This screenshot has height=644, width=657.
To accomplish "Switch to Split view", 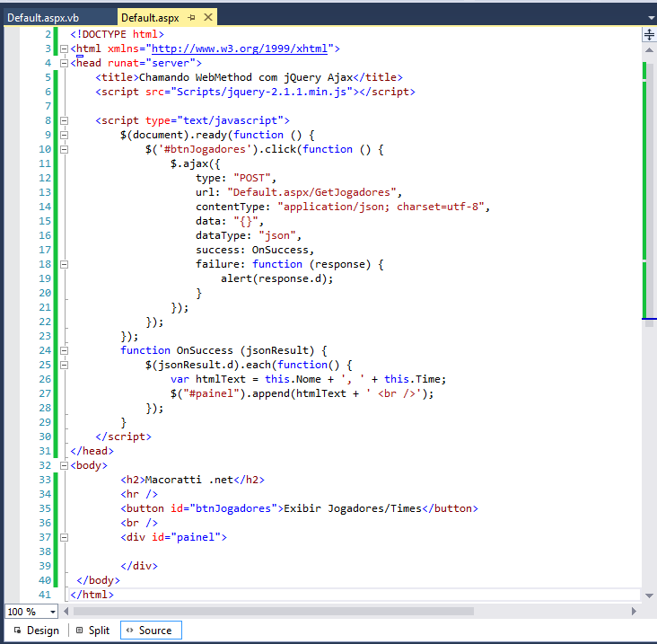I will tap(93, 631).
